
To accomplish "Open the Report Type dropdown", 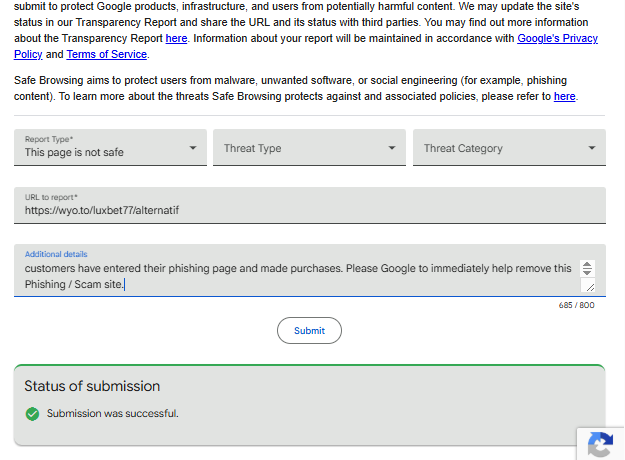I will click(110, 148).
